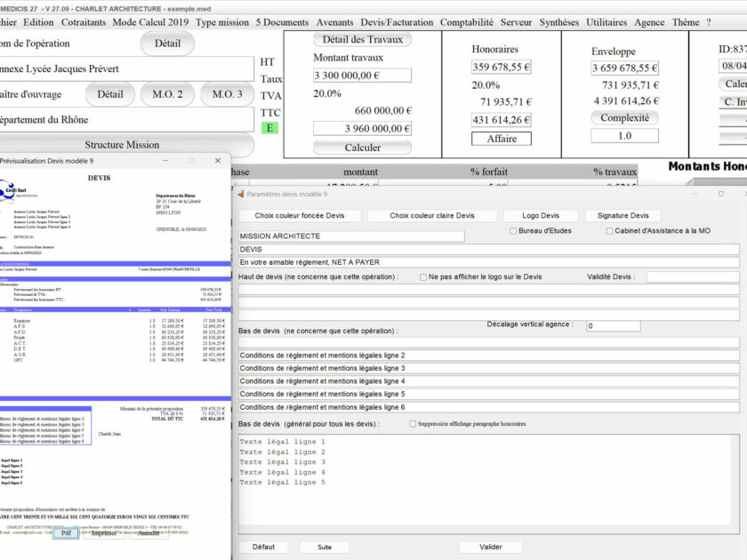
Task: Open the Avenants menu
Action: (x=335, y=22)
